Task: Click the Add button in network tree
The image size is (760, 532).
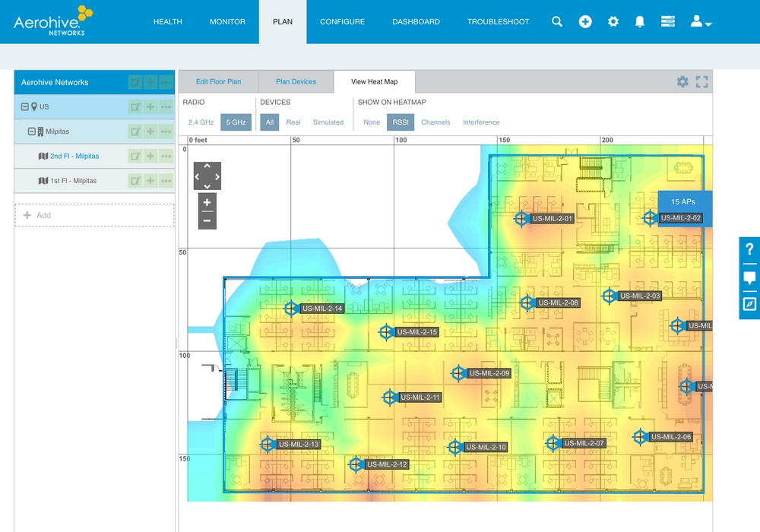Action: click(94, 215)
